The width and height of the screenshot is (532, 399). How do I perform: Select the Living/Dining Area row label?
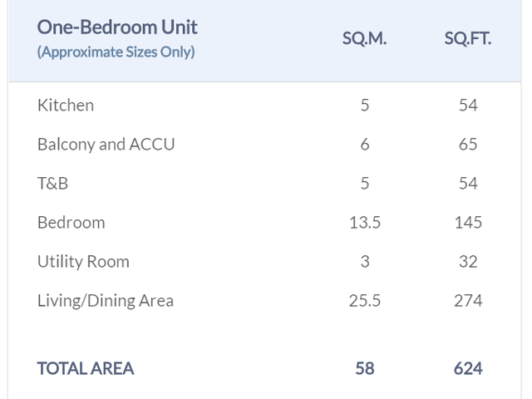coord(106,301)
